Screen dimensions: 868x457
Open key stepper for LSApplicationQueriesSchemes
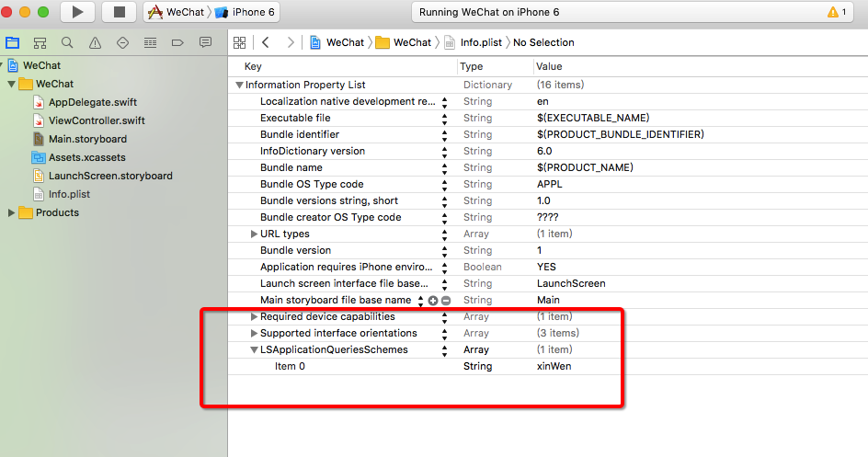pos(444,350)
